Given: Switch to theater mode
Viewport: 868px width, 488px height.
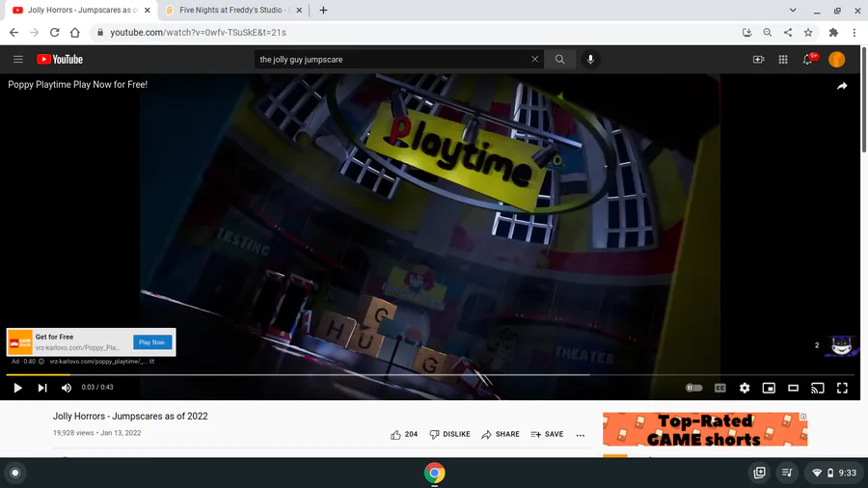Looking at the screenshot, I should 794,388.
